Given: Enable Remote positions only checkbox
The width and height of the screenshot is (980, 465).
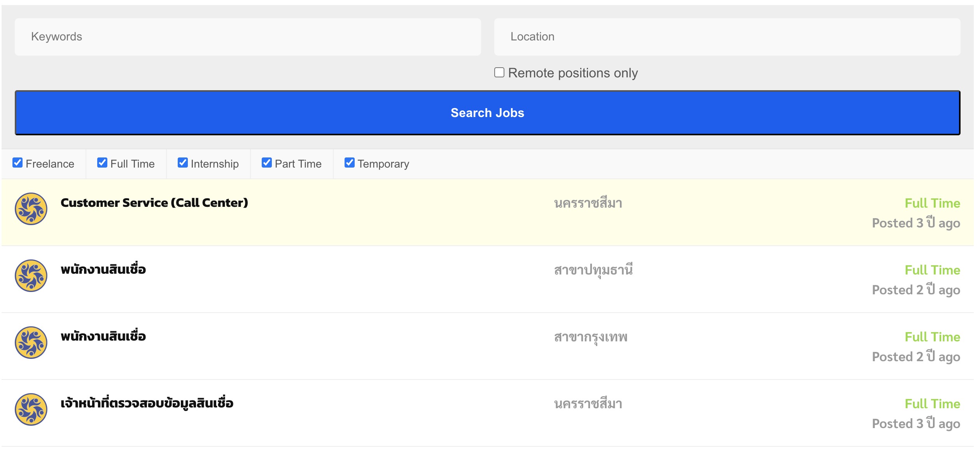Looking at the screenshot, I should (x=499, y=73).
